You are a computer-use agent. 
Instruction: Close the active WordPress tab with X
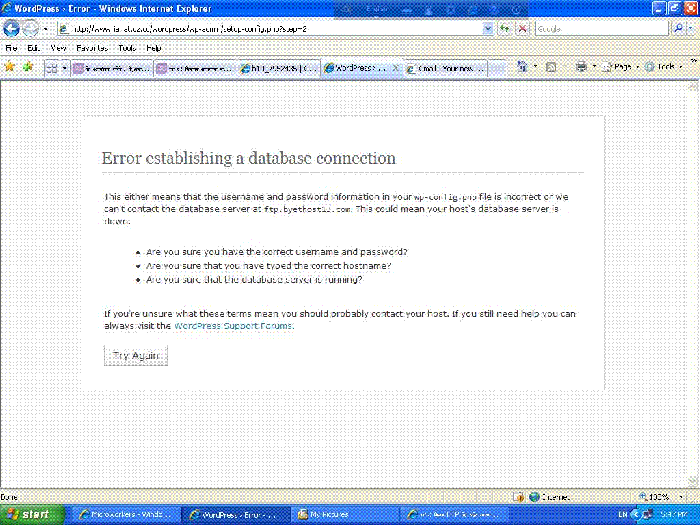click(x=395, y=68)
